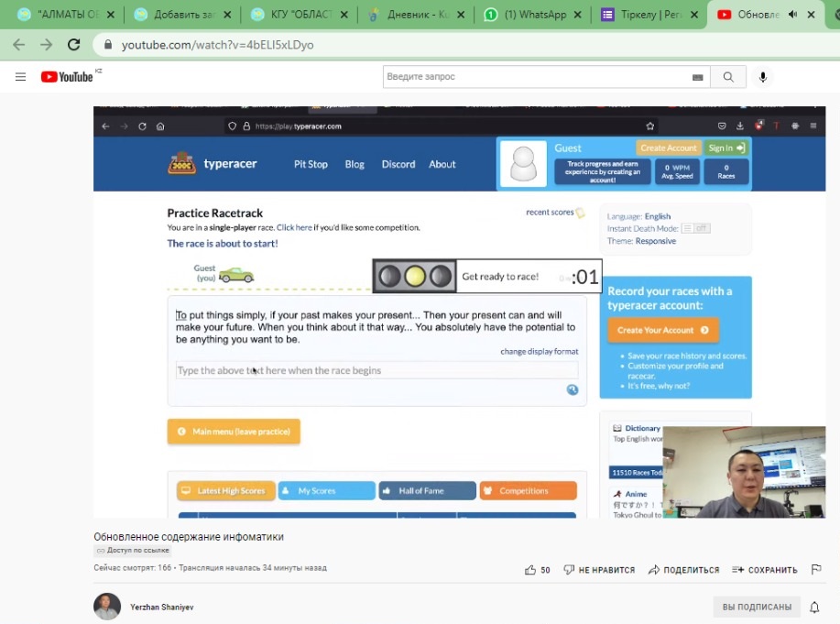
Task: Select Hall of Fame tab
Action: (428, 490)
